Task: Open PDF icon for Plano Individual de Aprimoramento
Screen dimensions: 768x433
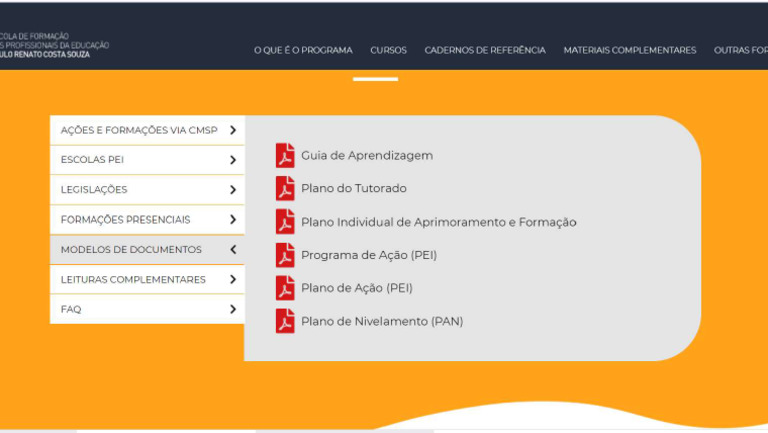Action: 285,221
